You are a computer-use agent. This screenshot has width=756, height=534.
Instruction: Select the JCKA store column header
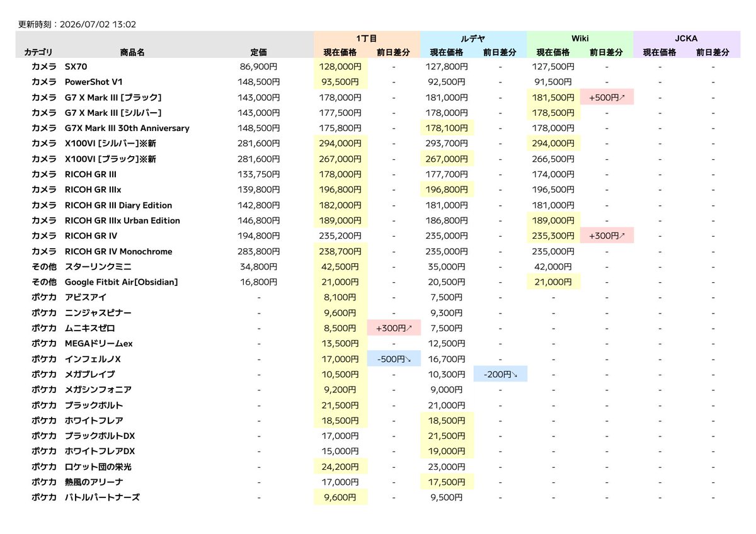click(x=687, y=38)
